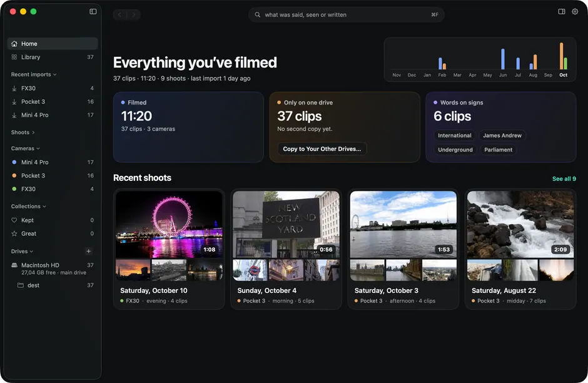This screenshot has height=383, width=588.
Task: Click the Aug bars in the chart
Action: 533,63
